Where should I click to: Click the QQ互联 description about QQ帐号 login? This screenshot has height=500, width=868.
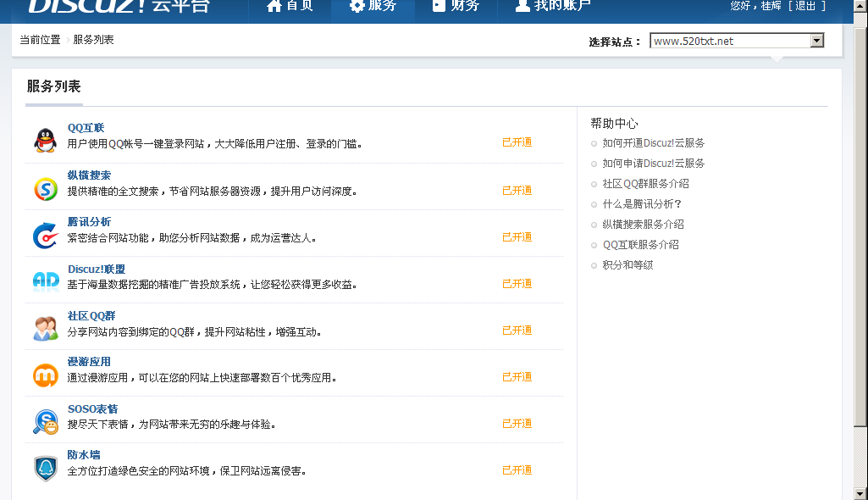coord(215,144)
